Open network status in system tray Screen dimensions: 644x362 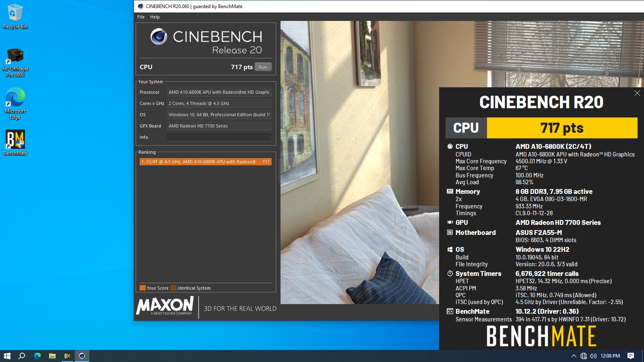584,356
